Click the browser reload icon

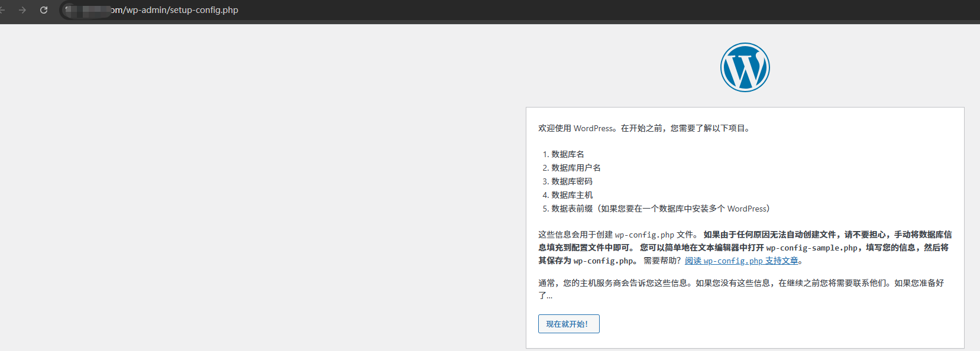pyautogui.click(x=44, y=10)
